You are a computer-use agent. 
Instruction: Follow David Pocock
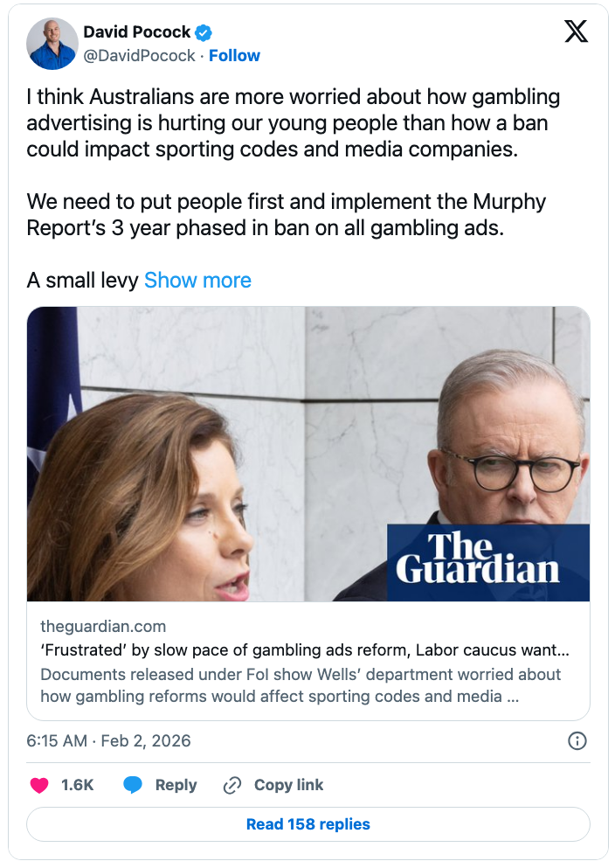coord(234,56)
